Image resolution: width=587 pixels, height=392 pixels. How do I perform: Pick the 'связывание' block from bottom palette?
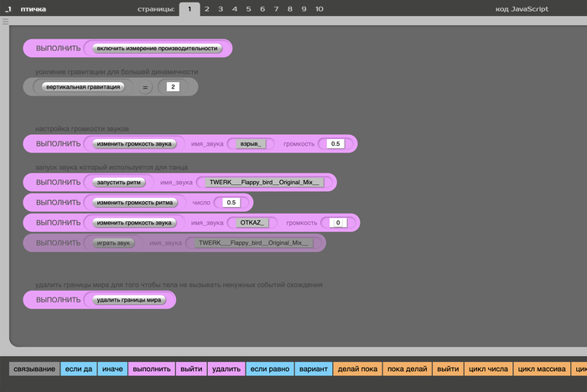point(34,369)
